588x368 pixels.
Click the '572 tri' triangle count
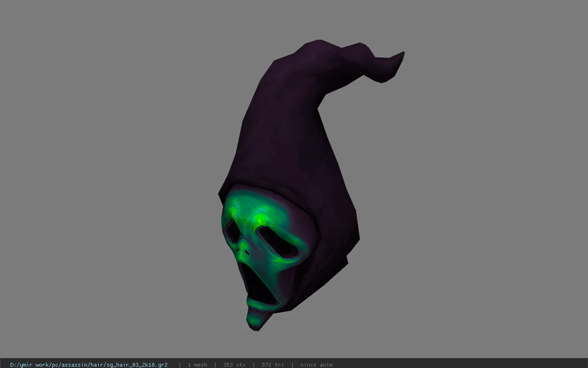pos(273,365)
